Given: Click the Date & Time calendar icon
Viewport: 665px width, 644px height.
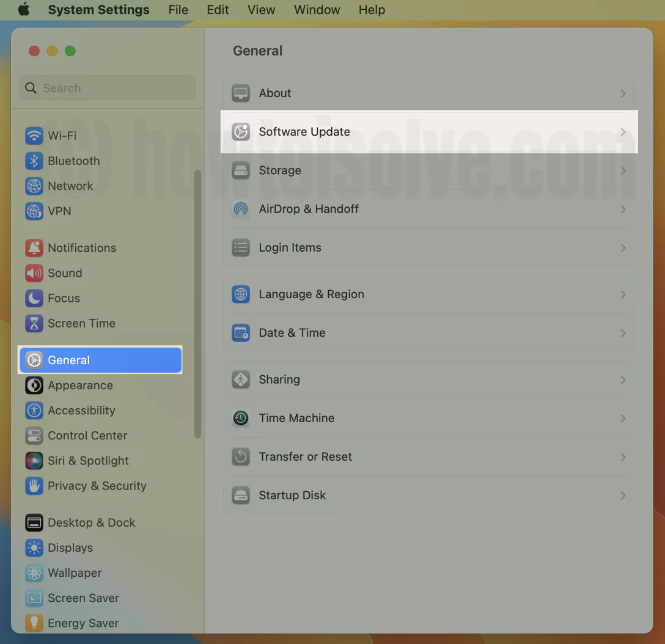Looking at the screenshot, I should (x=241, y=333).
